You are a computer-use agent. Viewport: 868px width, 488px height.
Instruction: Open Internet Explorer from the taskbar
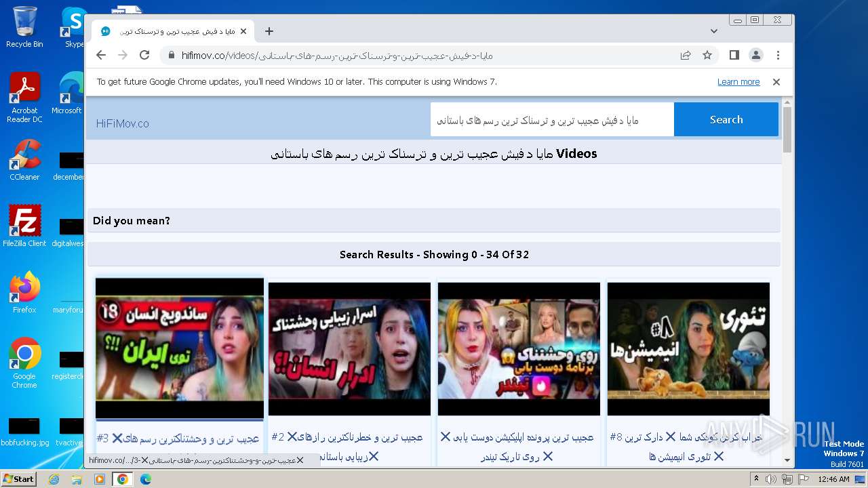pos(54,479)
